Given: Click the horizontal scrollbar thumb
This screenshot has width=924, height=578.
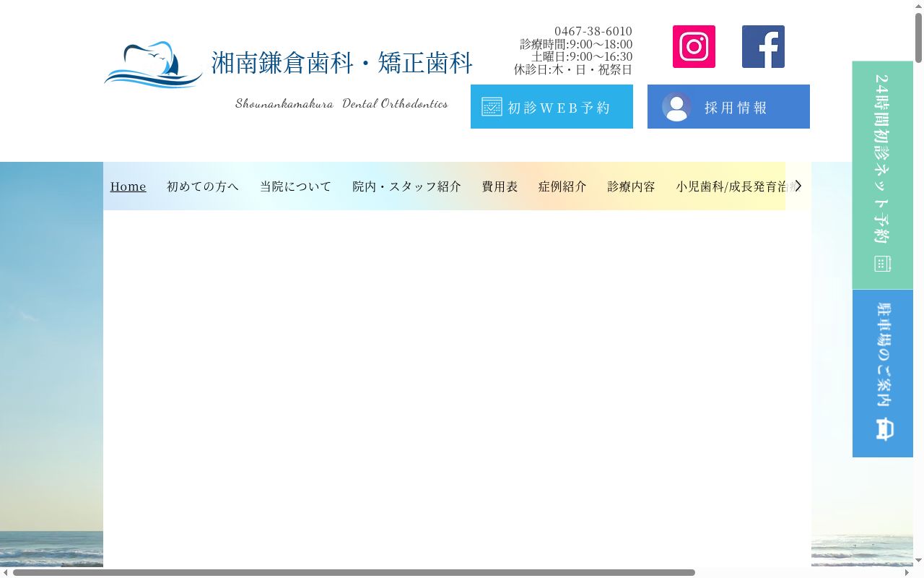Looking at the screenshot, I should pyautogui.click(x=354, y=572).
